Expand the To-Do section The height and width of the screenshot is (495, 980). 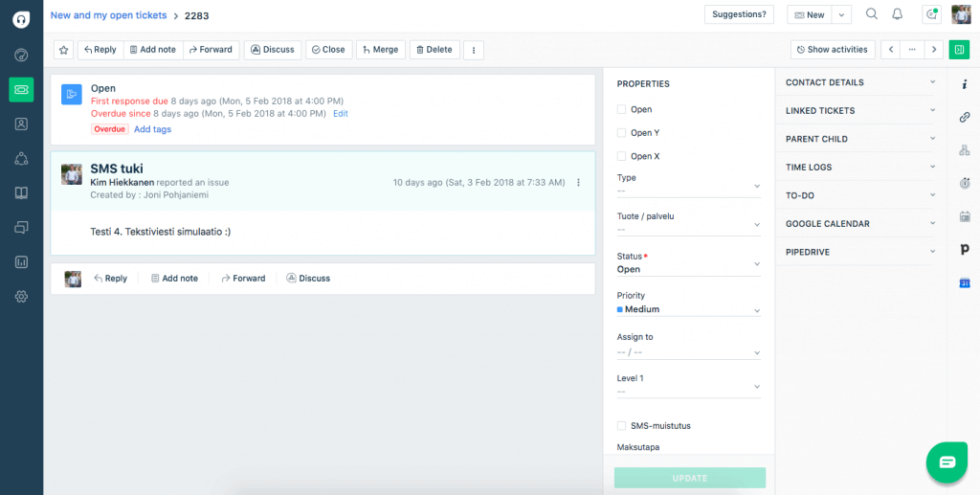coord(859,195)
